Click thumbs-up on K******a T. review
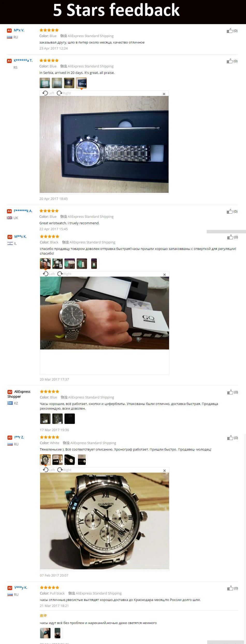 (230, 61)
